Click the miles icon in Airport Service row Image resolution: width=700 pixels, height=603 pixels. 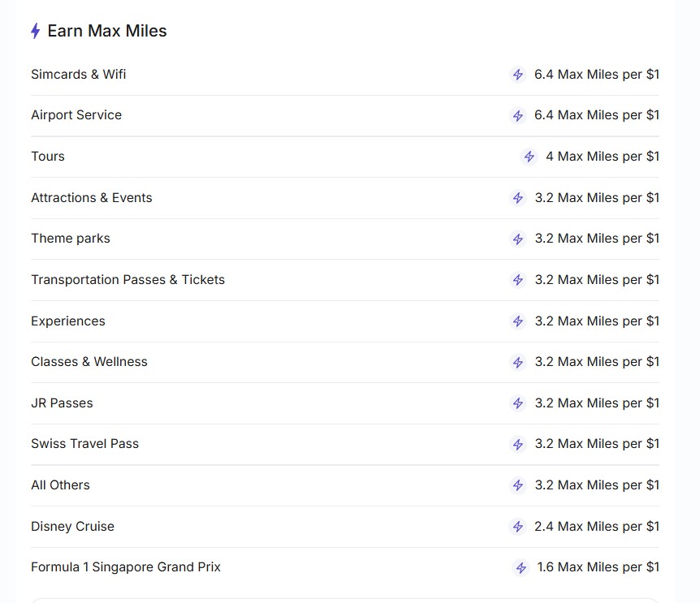click(x=518, y=116)
